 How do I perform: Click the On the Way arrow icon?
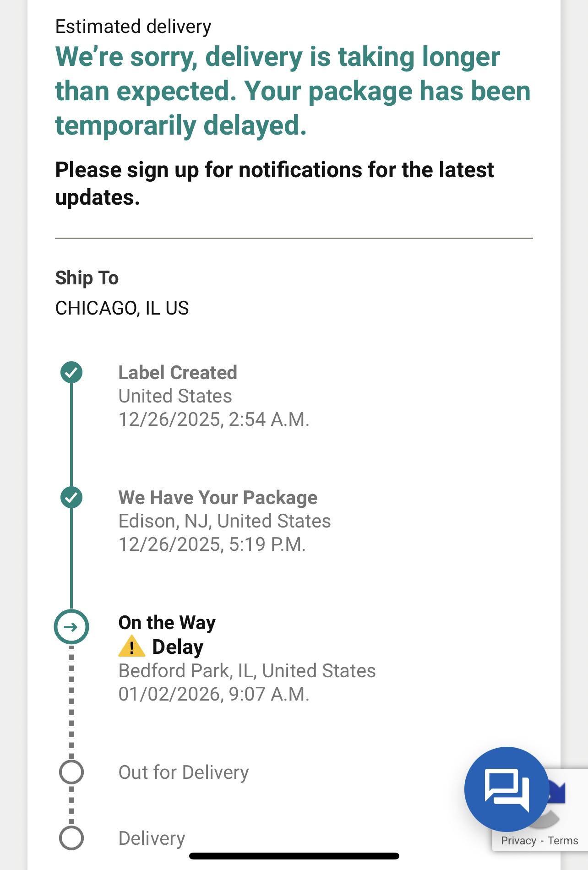pos(71,626)
